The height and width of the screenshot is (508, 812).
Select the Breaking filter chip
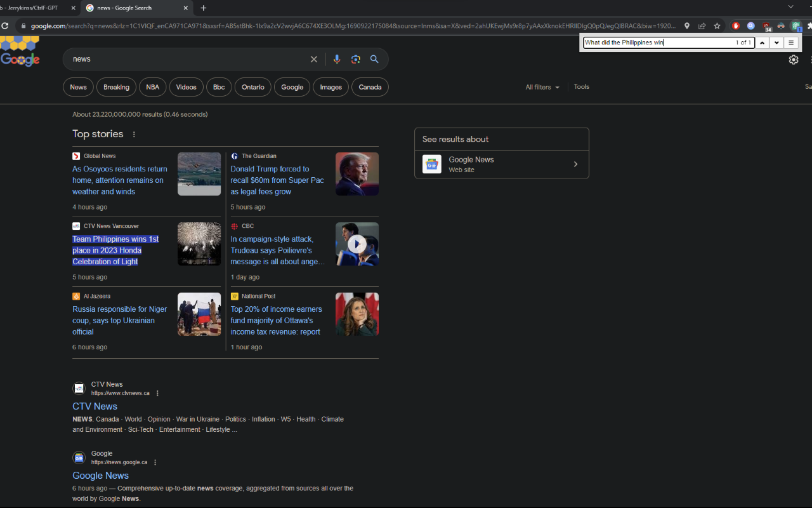116,87
